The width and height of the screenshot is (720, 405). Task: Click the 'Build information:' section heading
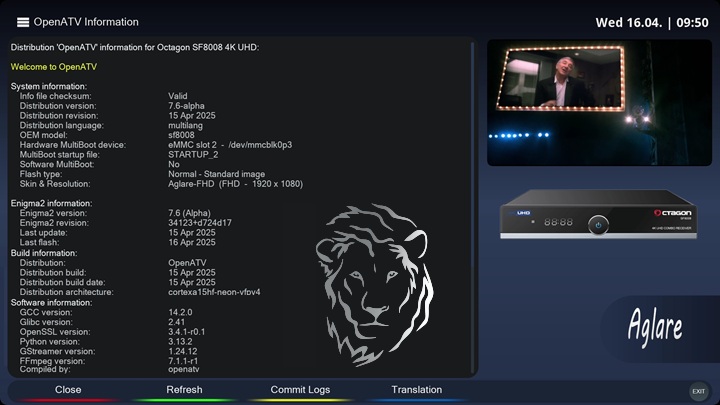44,253
